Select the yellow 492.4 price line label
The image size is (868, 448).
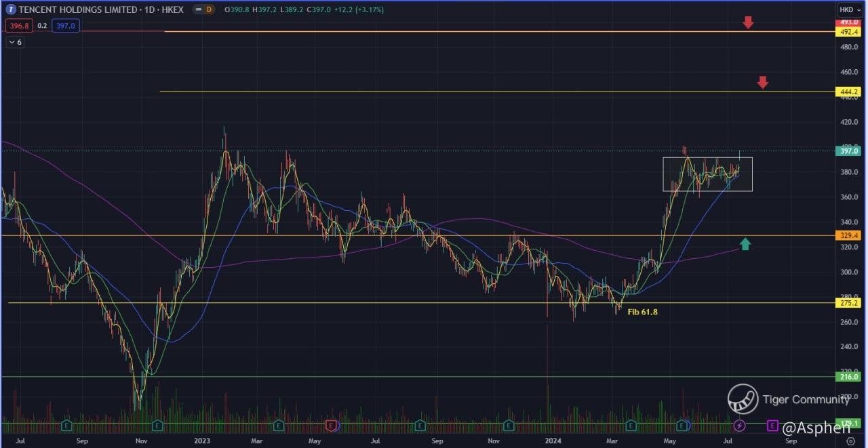[x=848, y=32]
